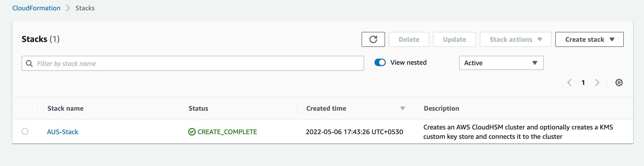The width and height of the screenshot is (644, 166).
Task: Toggle the Created time sort arrow
Action: tap(402, 108)
